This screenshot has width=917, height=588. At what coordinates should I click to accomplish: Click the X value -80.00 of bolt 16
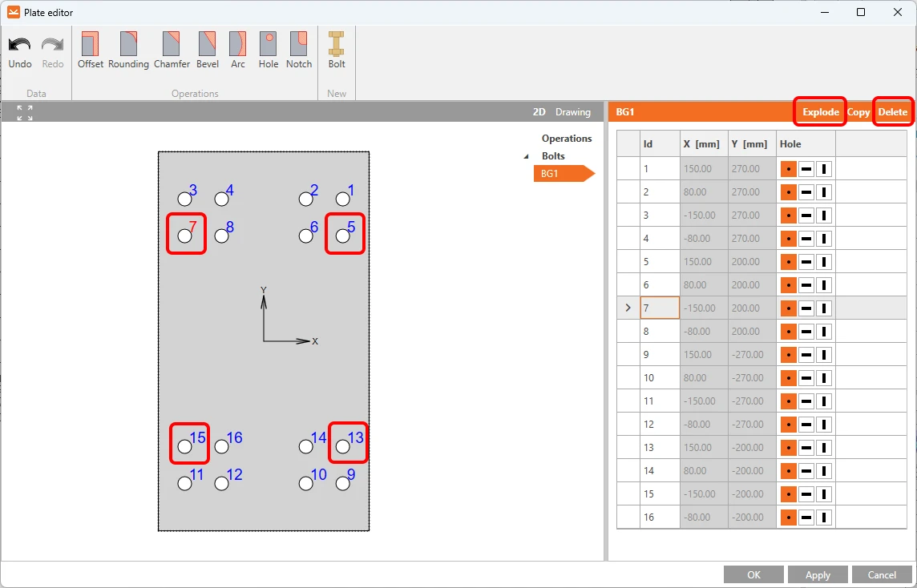coord(704,518)
